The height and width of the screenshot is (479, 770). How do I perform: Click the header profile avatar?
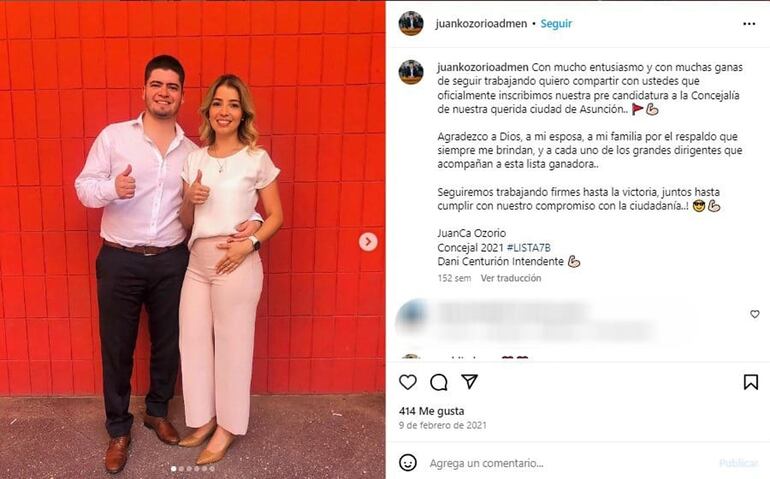[x=411, y=24]
